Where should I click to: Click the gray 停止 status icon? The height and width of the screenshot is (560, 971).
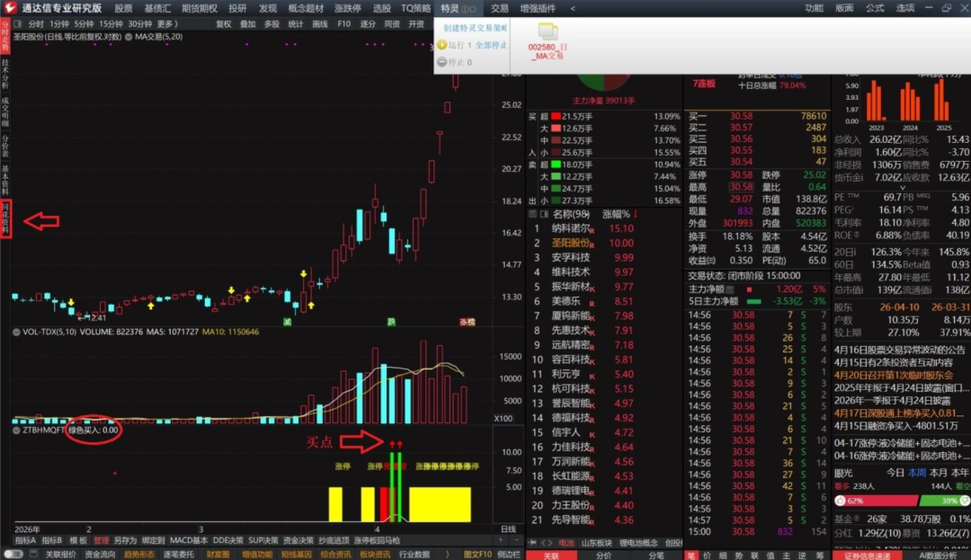pyautogui.click(x=441, y=62)
